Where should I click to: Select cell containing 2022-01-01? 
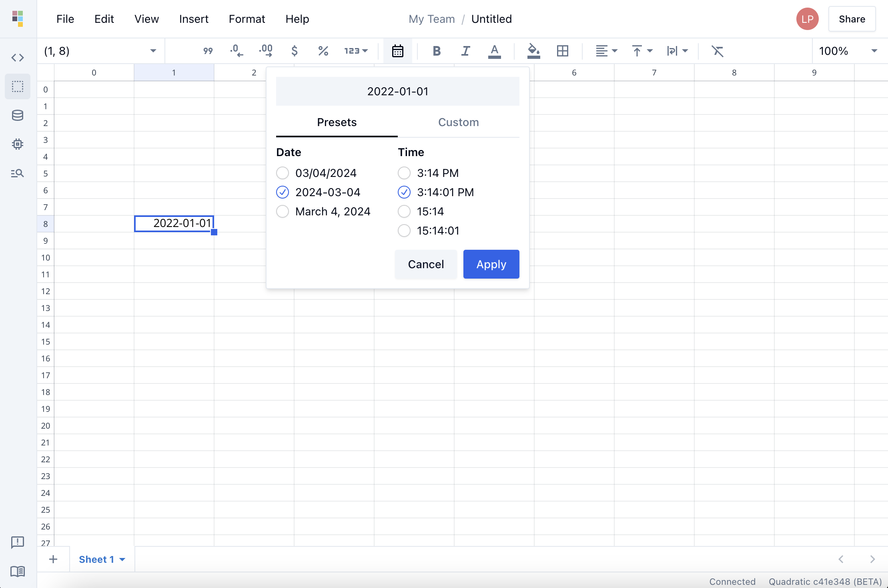click(x=174, y=224)
